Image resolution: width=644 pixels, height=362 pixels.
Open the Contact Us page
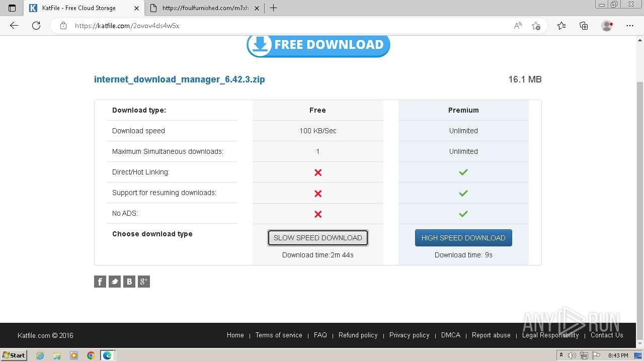click(607, 335)
